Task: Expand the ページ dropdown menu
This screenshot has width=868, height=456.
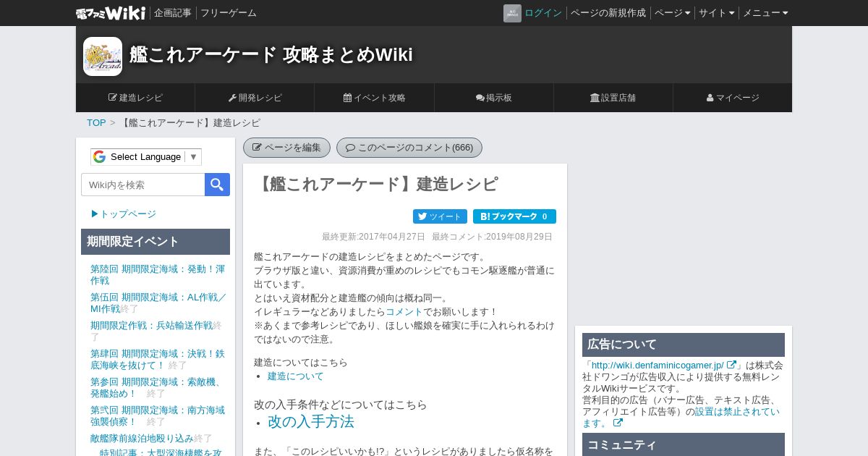Action: tap(672, 13)
